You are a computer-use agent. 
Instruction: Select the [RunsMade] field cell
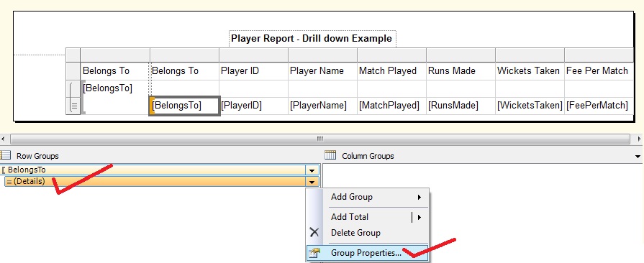pyautogui.click(x=461, y=106)
